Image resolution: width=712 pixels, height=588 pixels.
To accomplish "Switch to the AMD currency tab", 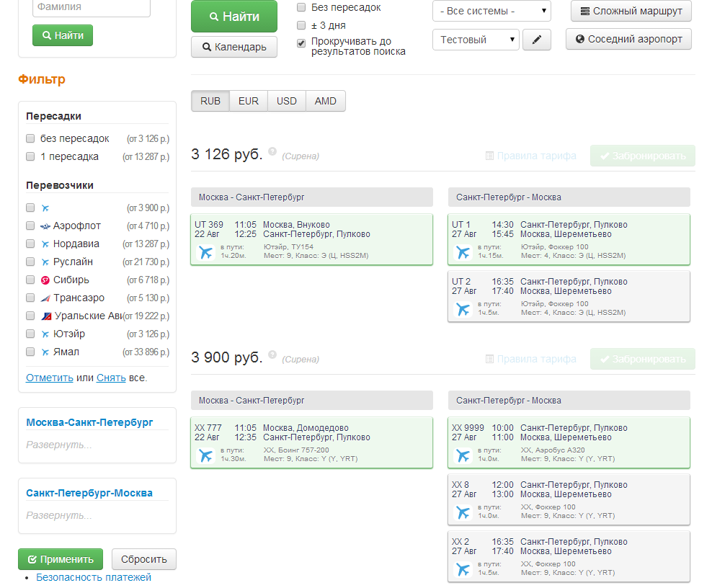I will tap(326, 101).
